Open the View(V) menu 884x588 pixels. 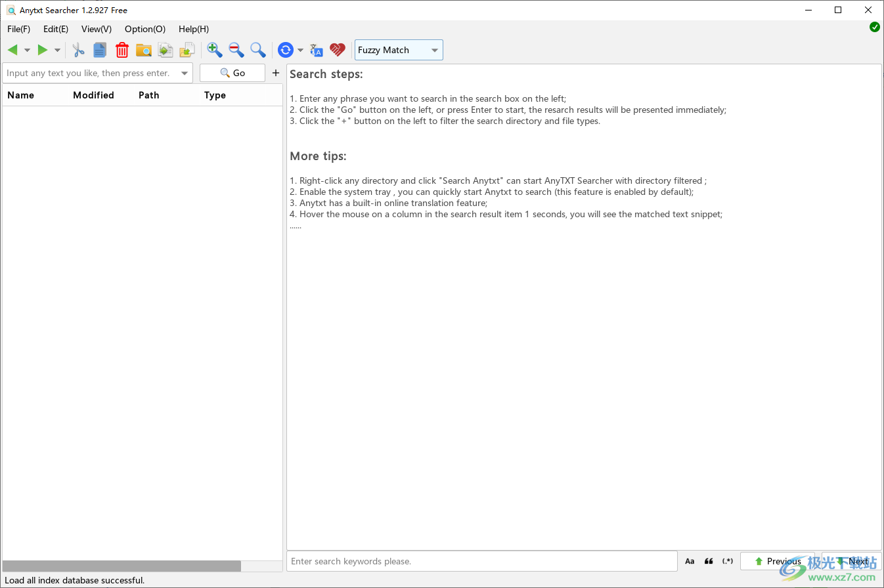(x=97, y=29)
